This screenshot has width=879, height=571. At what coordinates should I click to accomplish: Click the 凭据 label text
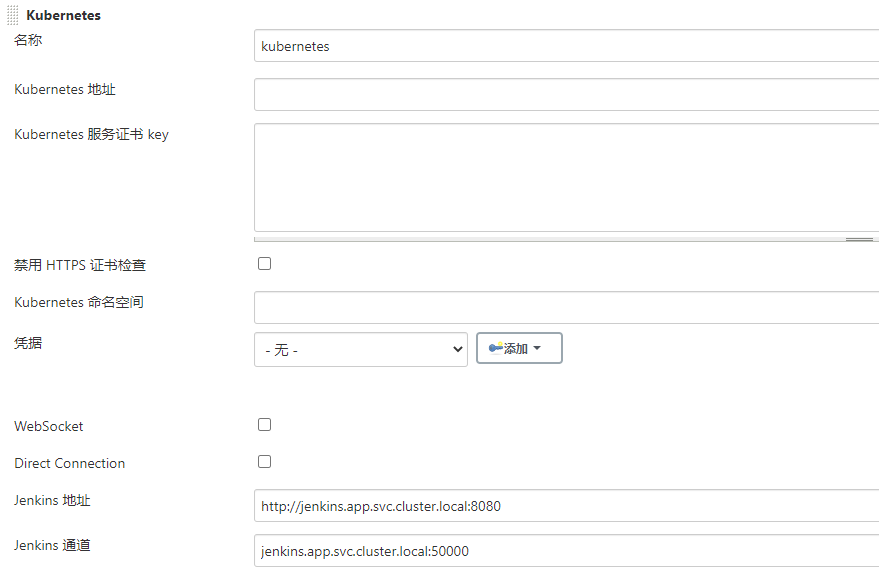28,343
